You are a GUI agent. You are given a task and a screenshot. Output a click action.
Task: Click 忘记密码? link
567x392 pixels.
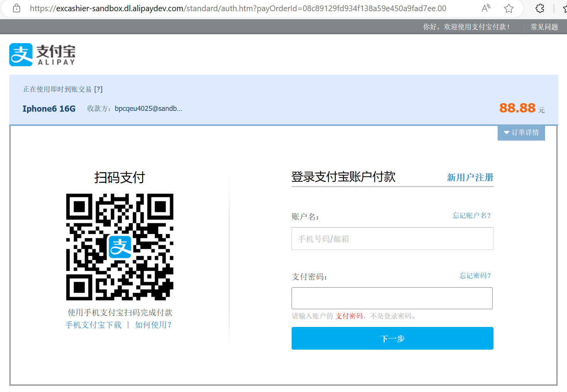pos(475,276)
